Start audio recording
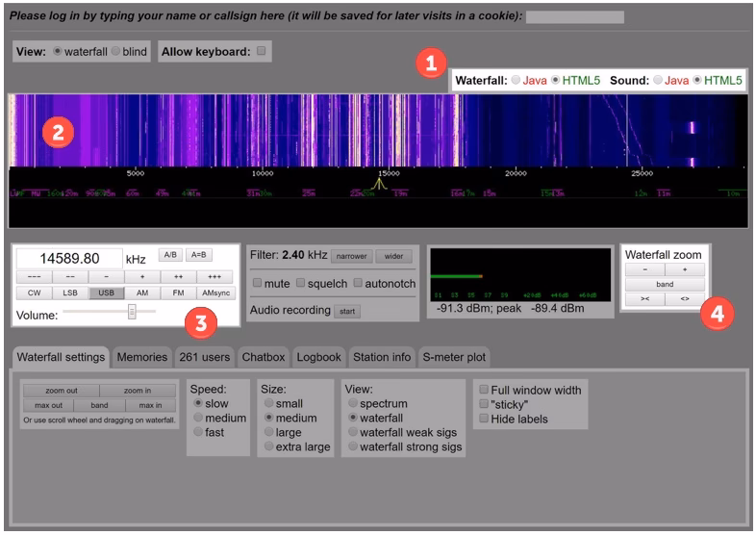 pyautogui.click(x=347, y=311)
